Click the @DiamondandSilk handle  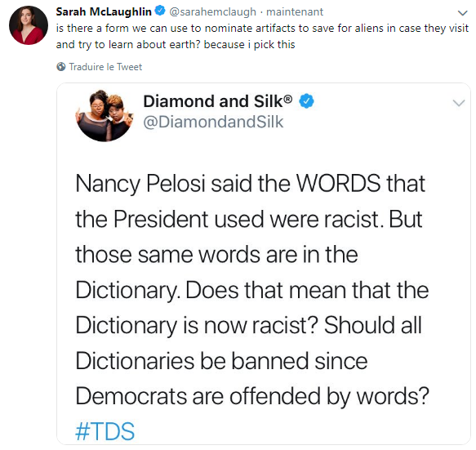click(x=213, y=122)
